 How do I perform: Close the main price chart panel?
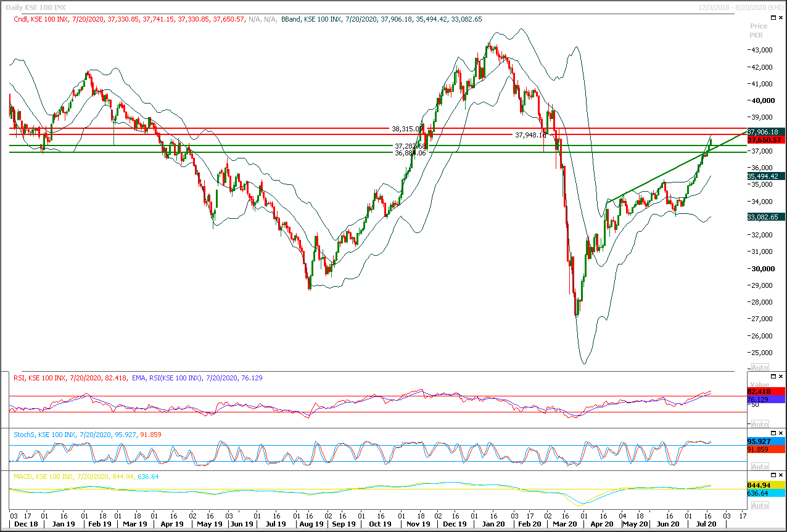[x=781, y=19]
